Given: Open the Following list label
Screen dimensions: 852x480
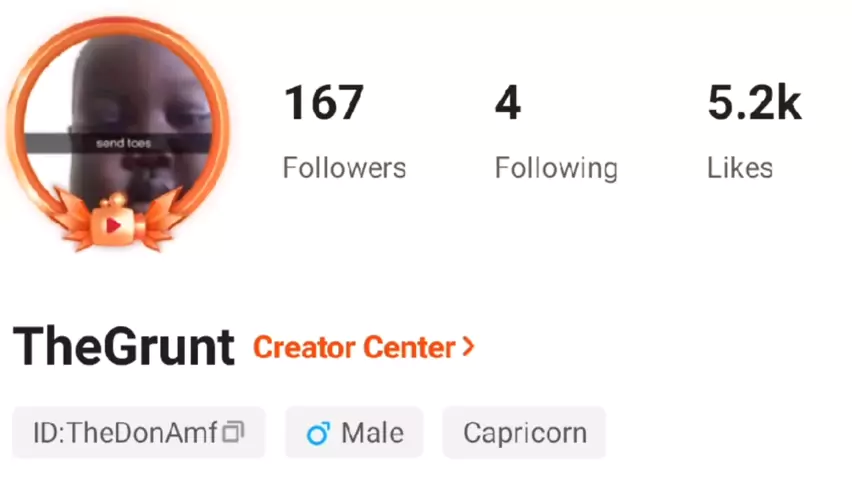Looking at the screenshot, I should click(556, 169).
